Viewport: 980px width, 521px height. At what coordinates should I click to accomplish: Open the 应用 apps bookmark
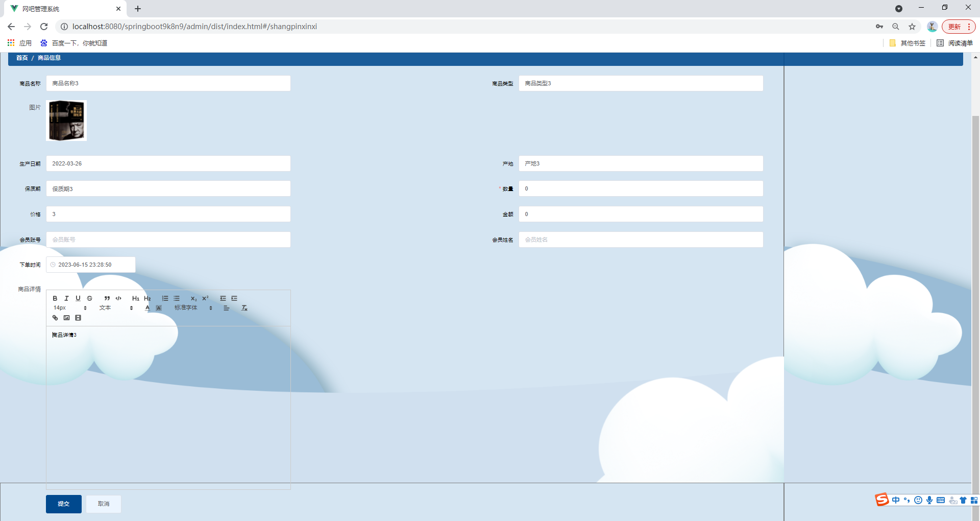19,43
